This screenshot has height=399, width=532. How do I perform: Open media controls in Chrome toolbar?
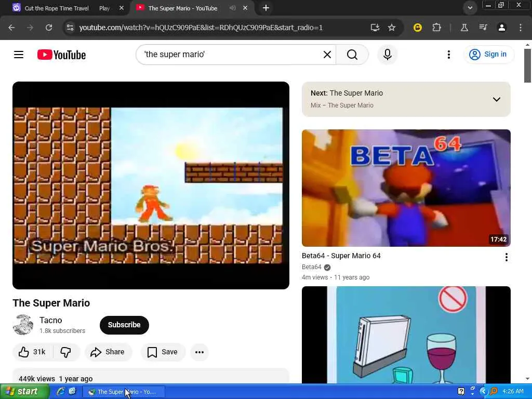pos(483,28)
